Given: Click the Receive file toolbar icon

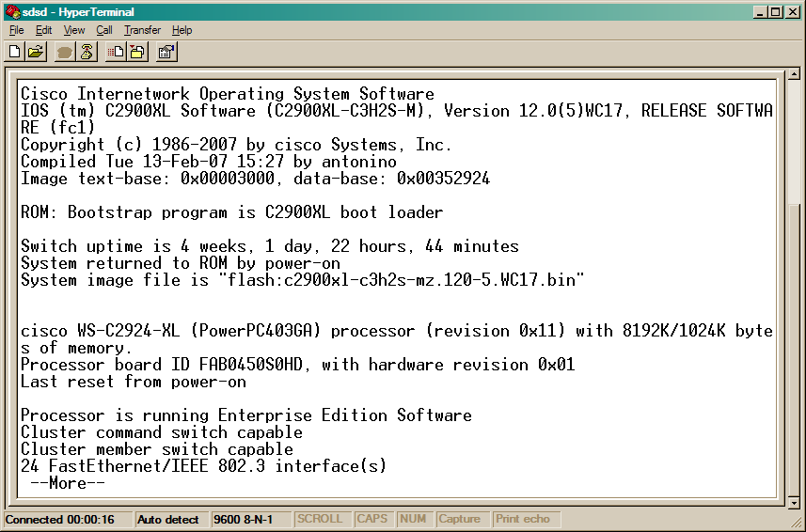Looking at the screenshot, I should pyautogui.click(x=137, y=52).
